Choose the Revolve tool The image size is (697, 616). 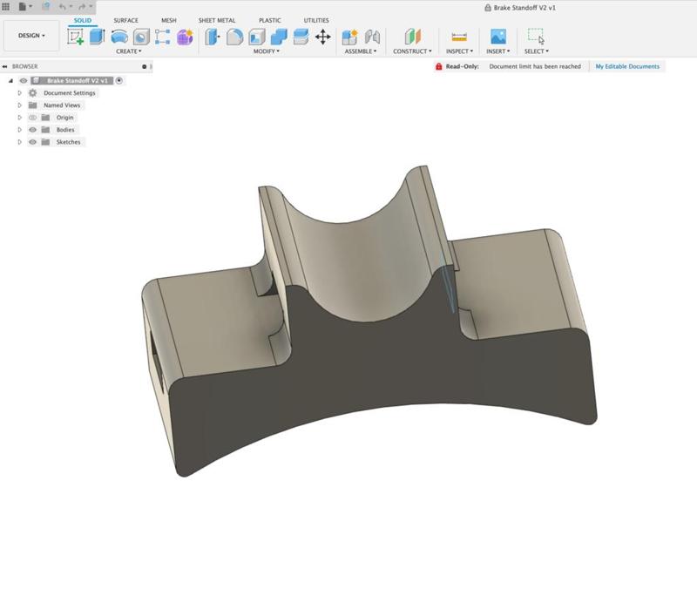pos(118,37)
